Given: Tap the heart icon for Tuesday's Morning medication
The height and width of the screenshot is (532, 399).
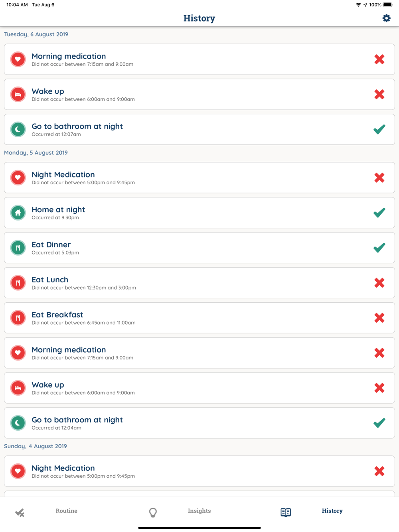Looking at the screenshot, I should 18,59.
